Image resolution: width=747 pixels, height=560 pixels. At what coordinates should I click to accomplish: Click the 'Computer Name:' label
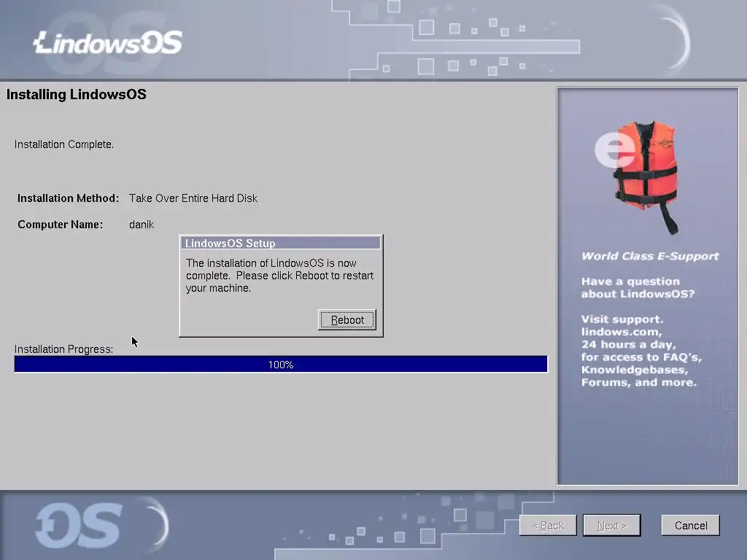click(x=60, y=225)
